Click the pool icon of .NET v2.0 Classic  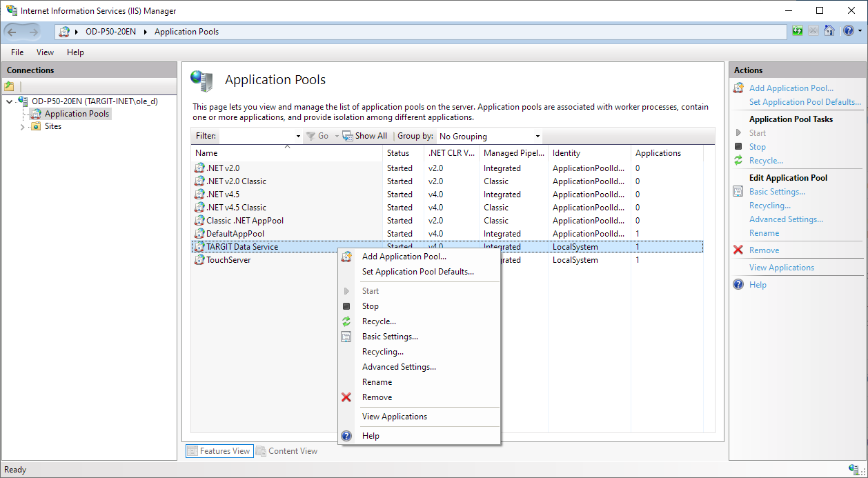tap(200, 181)
